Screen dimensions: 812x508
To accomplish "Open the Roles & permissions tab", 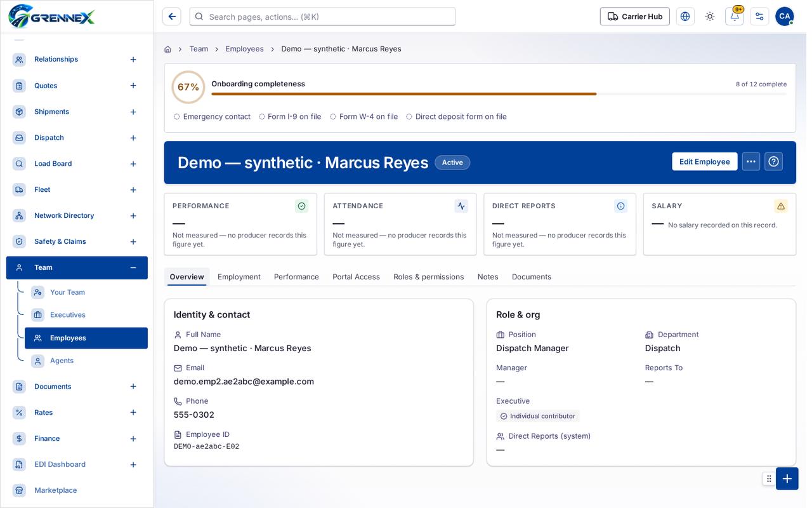I will tap(429, 277).
